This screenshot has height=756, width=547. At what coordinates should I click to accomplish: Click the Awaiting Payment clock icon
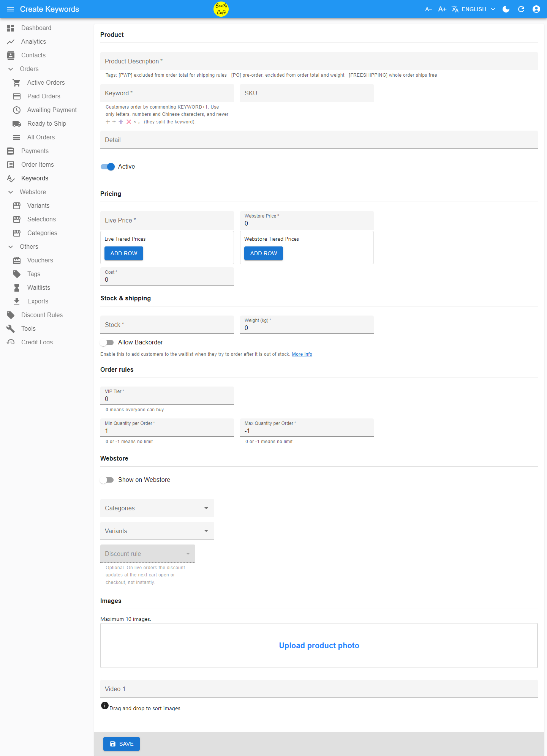coord(17,110)
